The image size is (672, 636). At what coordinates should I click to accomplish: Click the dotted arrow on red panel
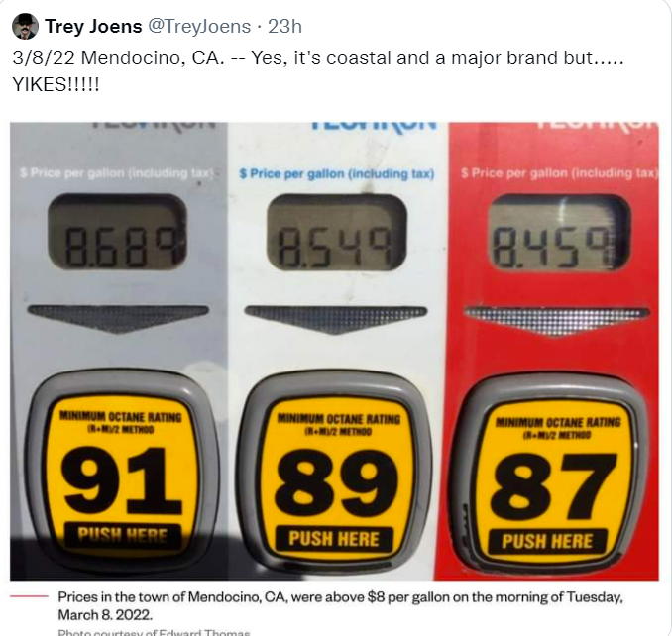click(x=557, y=320)
